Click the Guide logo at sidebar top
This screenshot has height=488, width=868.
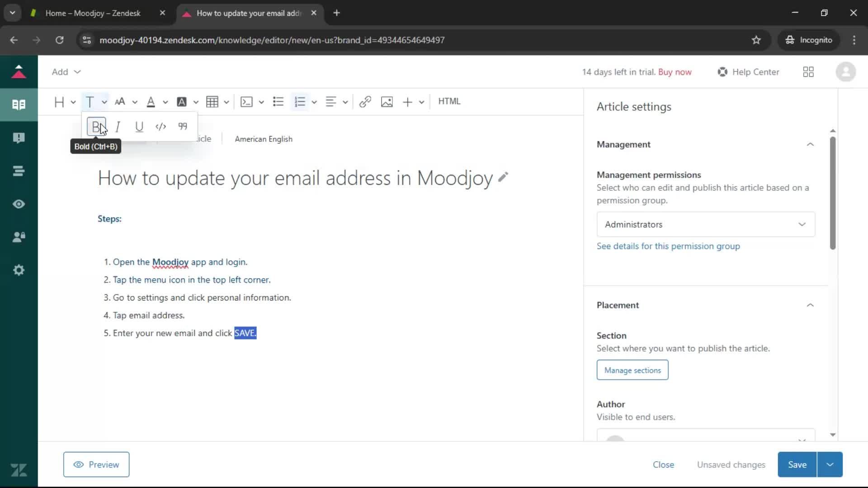point(19,72)
